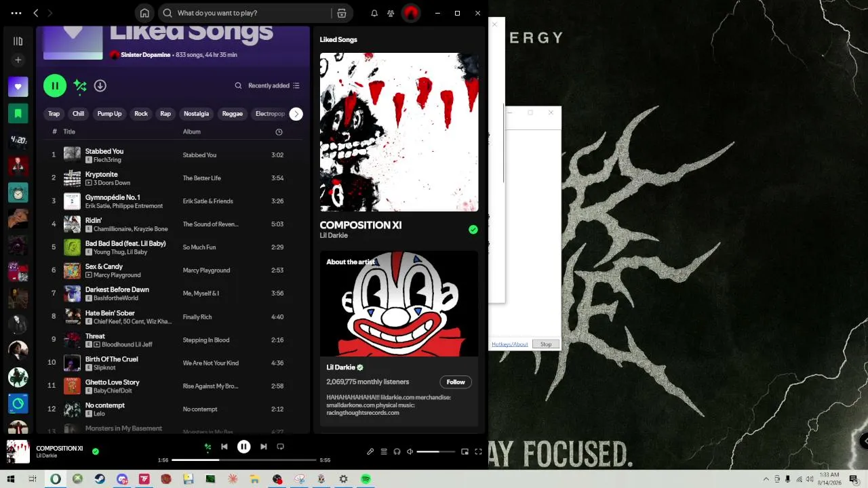Adjust the volume slider
The image size is (868, 488).
click(x=436, y=451)
